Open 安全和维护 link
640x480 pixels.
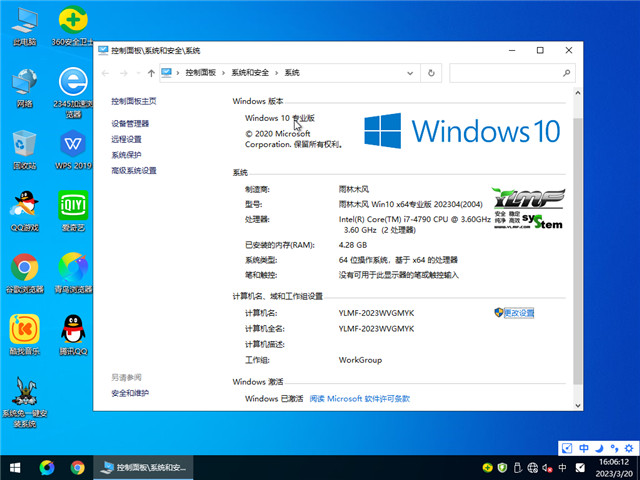pos(130,393)
